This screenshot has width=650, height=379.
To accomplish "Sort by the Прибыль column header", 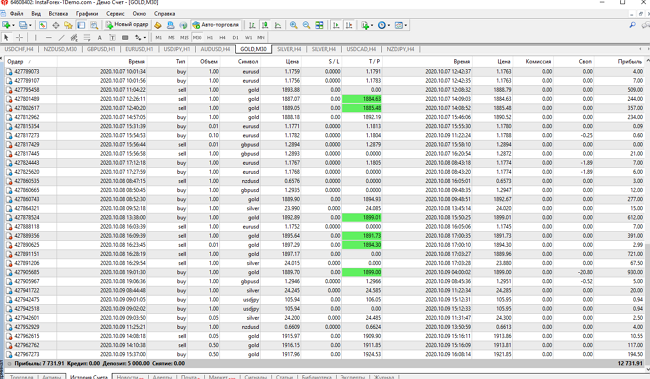I will point(620,61).
